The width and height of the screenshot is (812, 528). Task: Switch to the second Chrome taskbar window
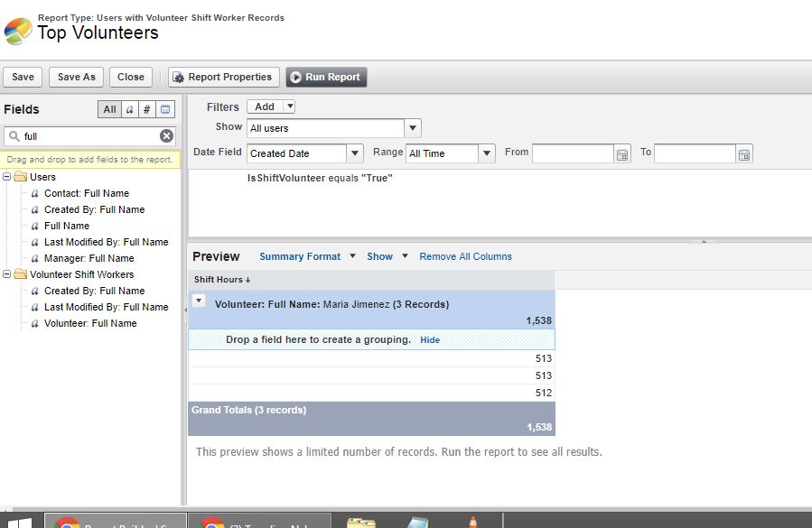259,521
